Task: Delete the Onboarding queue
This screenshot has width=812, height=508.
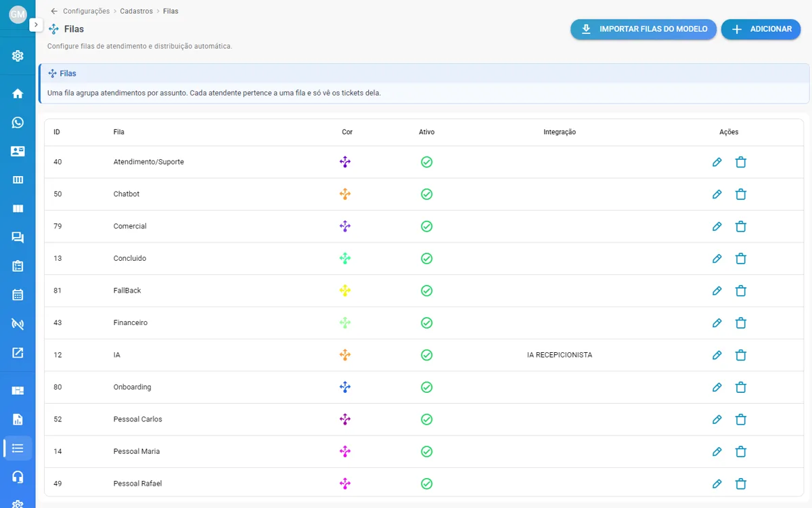Action: (x=741, y=387)
